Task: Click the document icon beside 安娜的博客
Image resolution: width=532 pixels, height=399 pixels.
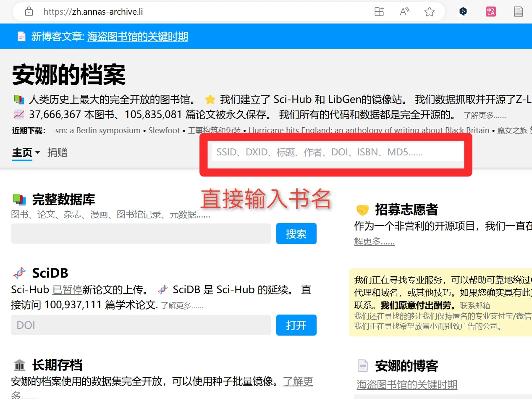Action: [x=362, y=365]
